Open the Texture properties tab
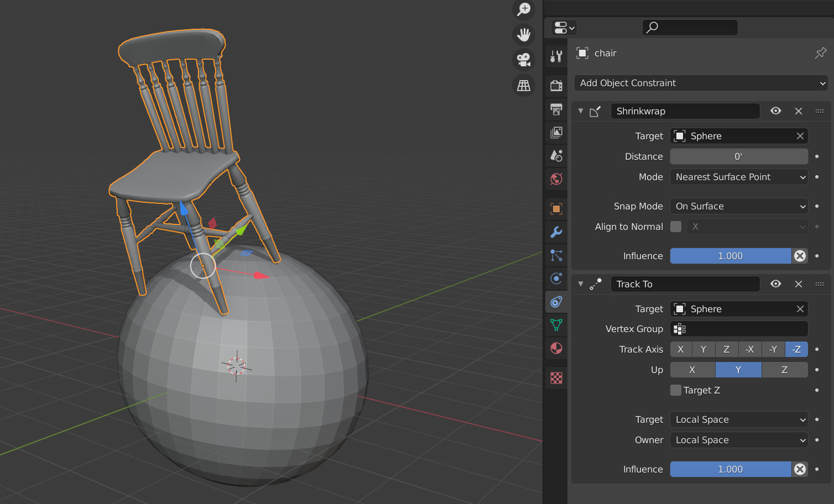834x504 pixels. click(x=556, y=378)
